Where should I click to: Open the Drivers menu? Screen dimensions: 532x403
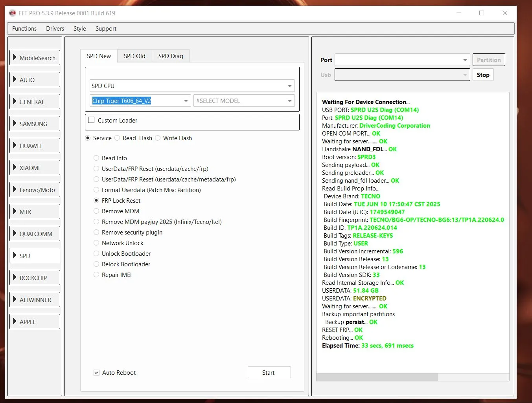pos(55,29)
